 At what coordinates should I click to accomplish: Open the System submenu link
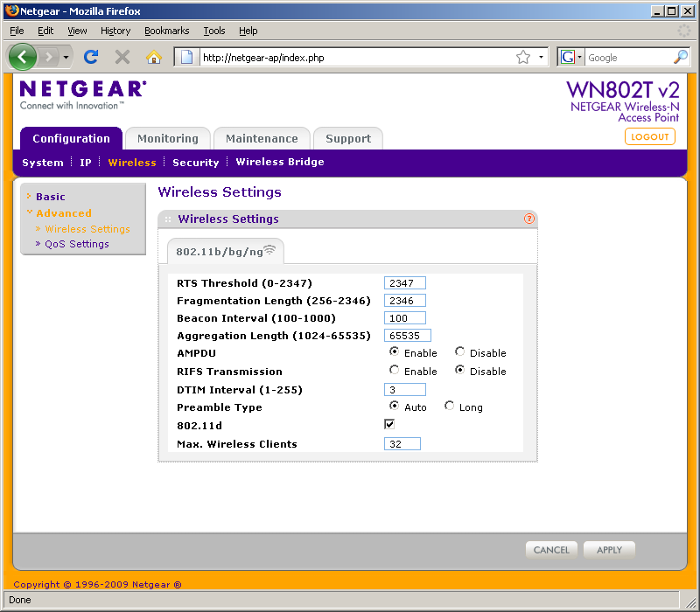point(43,163)
